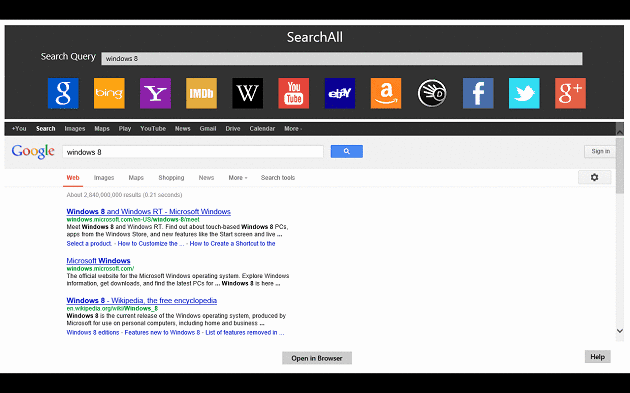The image size is (630, 393).
Task: Click the Open in Browser button
Action: click(317, 358)
